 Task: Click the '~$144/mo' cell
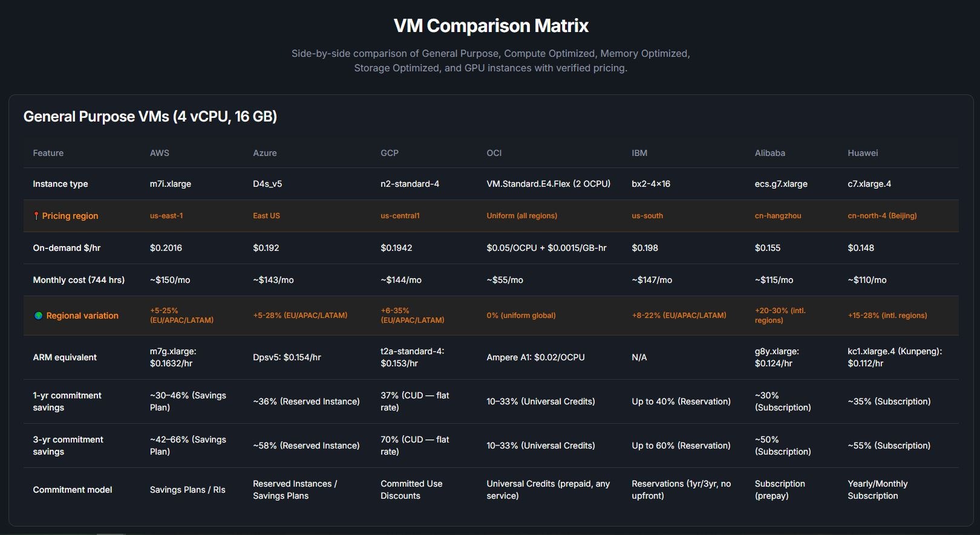401,280
